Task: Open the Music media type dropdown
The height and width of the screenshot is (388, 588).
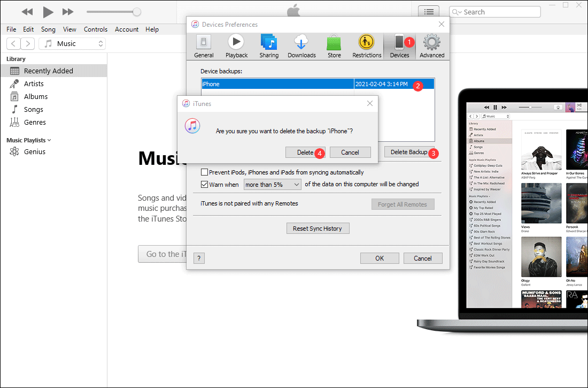Action: pos(72,43)
